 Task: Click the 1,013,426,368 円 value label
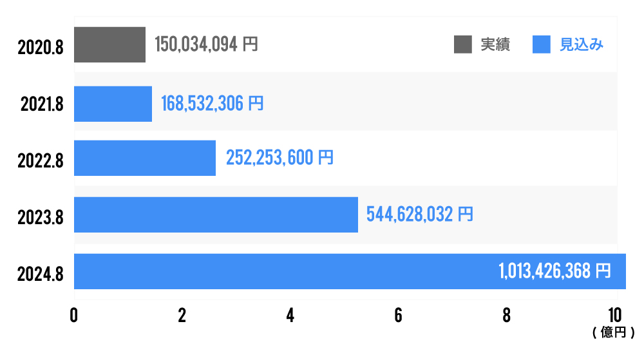(x=554, y=272)
